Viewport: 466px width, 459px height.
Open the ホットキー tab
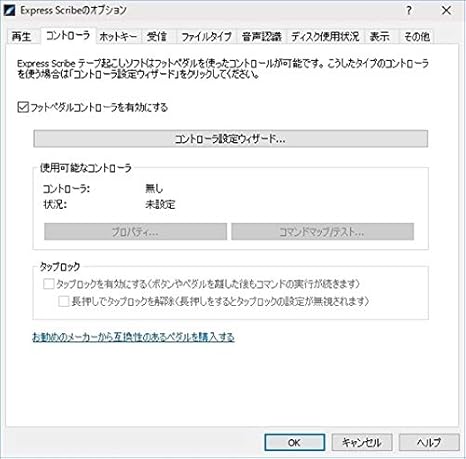[118, 36]
